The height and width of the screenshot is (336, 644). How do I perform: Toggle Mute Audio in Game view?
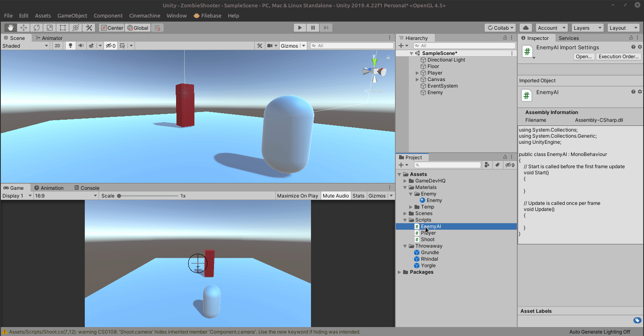pos(335,196)
